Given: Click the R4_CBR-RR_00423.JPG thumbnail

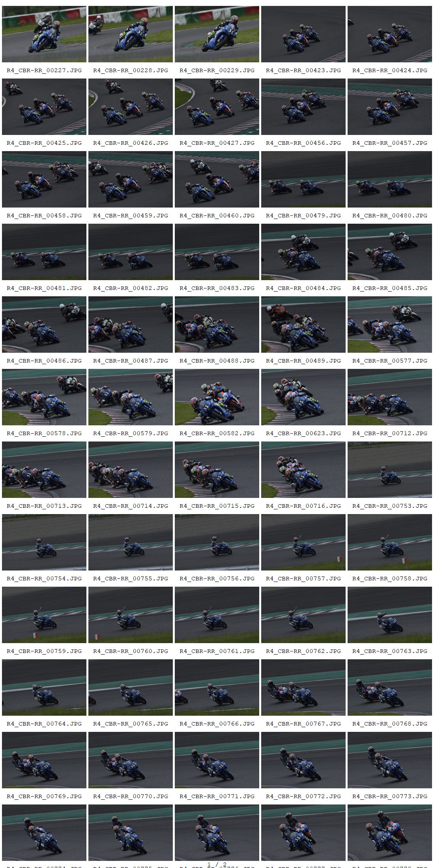Looking at the screenshot, I should coord(303,34).
